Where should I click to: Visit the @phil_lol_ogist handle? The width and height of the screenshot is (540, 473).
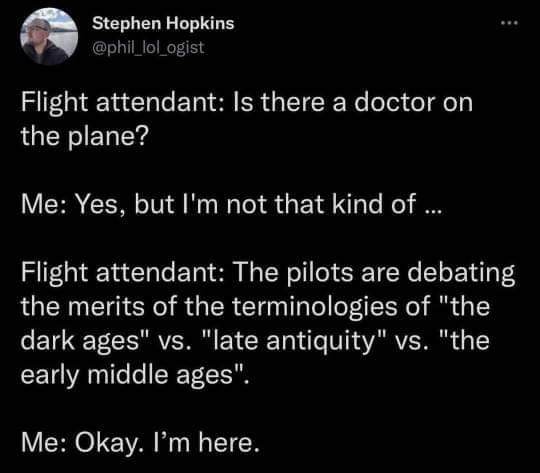pos(148,48)
